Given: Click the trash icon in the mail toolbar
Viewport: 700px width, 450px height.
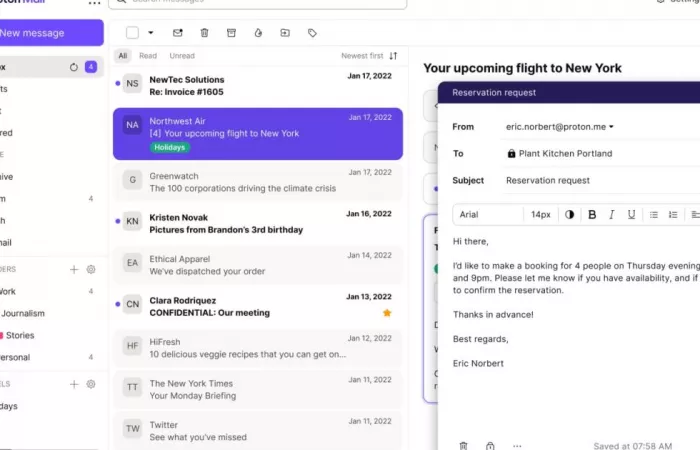Looking at the screenshot, I should (x=204, y=33).
